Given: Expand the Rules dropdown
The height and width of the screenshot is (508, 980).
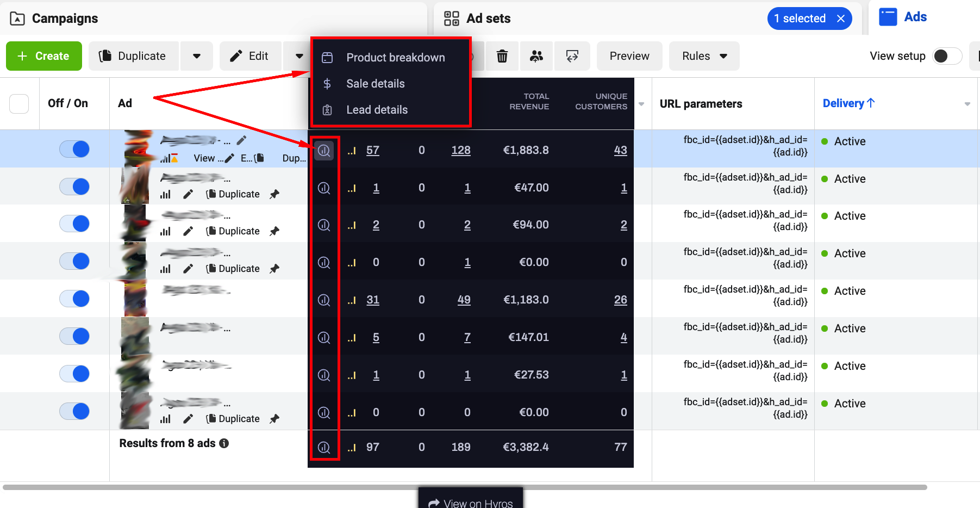Looking at the screenshot, I should (x=704, y=56).
